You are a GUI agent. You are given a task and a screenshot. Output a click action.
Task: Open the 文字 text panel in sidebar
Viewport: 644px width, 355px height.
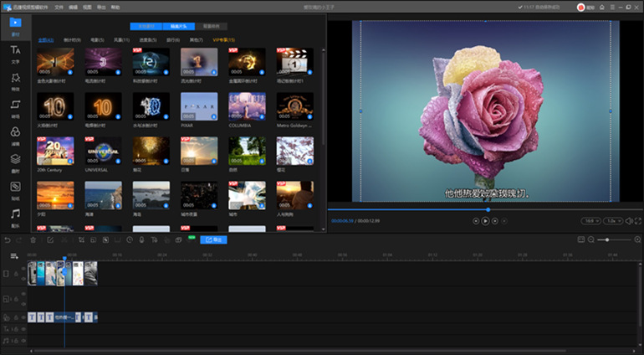15,54
